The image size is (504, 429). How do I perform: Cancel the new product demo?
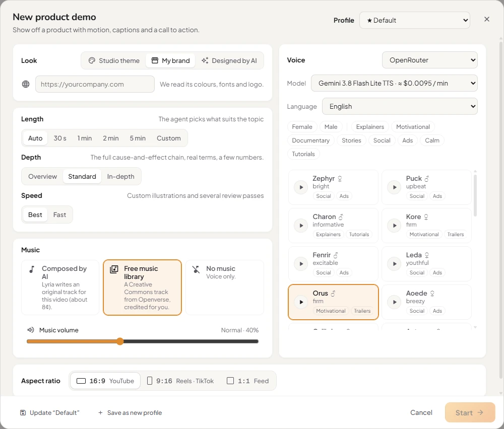click(421, 412)
